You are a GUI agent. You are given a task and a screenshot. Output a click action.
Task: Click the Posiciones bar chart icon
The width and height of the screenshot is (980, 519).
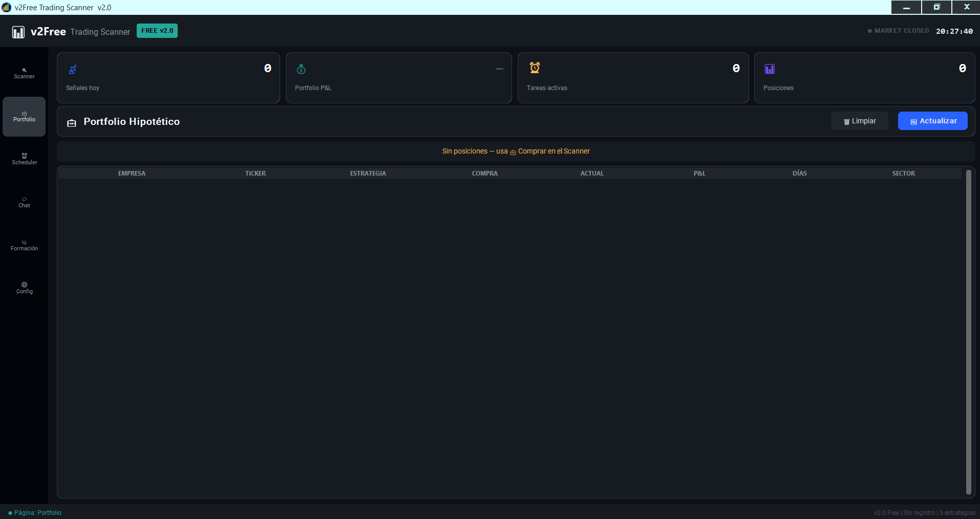(x=769, y=69)
